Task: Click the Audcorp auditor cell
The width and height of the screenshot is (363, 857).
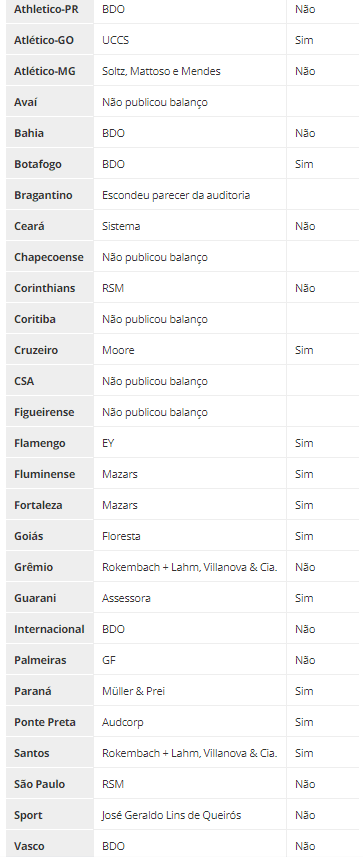Action: [190, 723]
